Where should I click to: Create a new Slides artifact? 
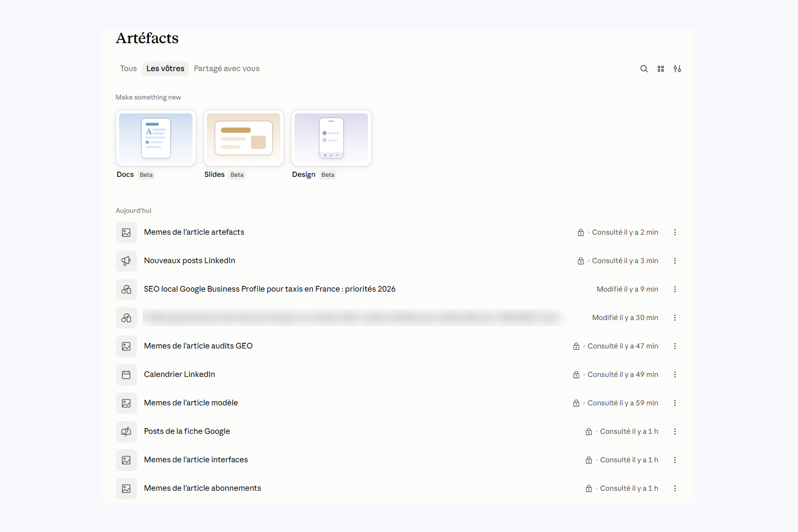pyautogui.click(x=244, y=138)
